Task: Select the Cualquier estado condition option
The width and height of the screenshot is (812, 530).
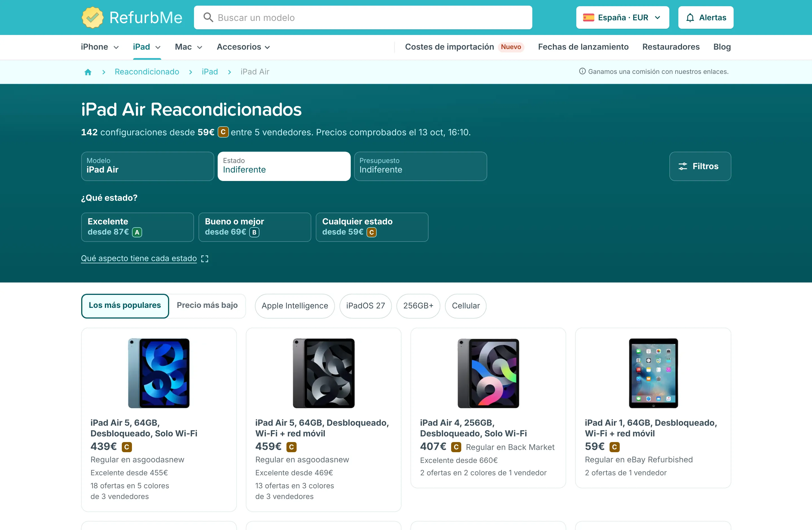Action: [x=372, y=227]
